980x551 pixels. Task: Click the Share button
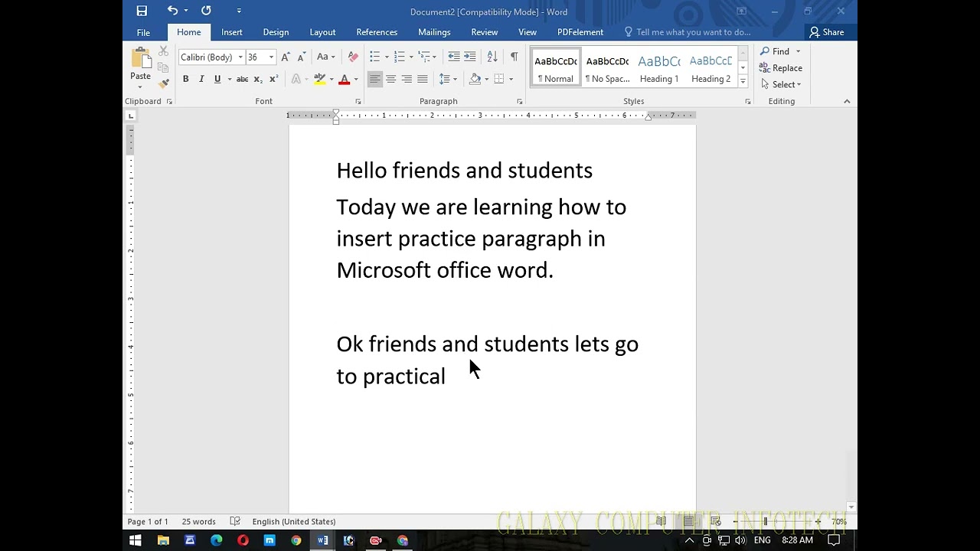click(827, 32)
